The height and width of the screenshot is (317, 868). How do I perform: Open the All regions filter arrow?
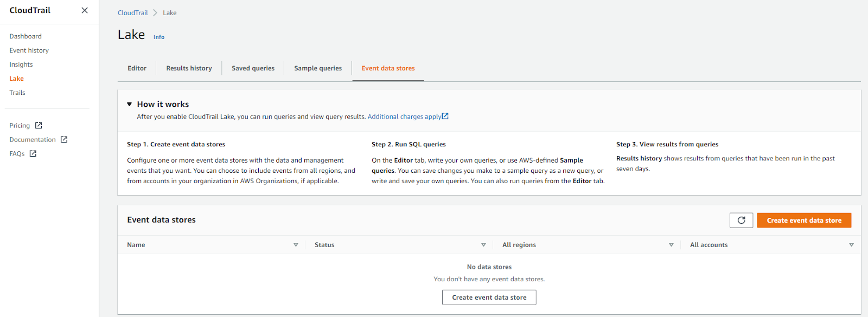671,245
